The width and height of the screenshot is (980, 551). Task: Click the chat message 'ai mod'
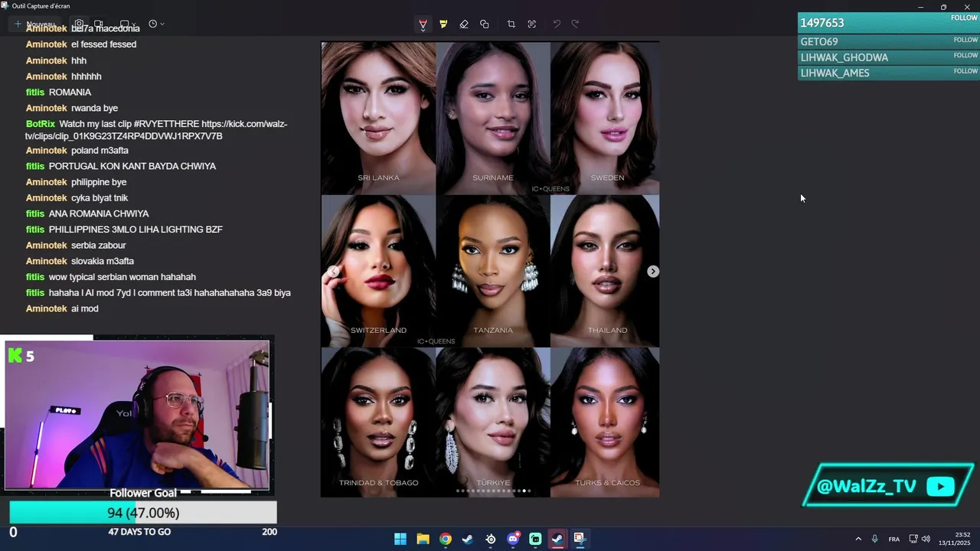(85, 309)
